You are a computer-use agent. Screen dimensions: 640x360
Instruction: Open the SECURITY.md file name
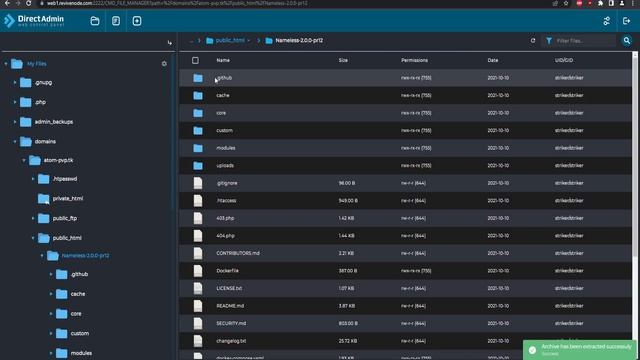pos(231,324)
